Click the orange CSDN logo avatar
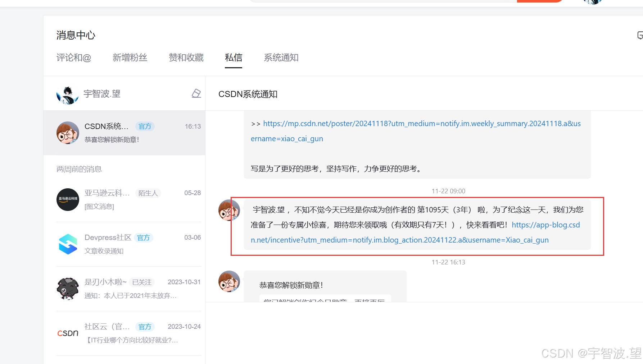The height and width of the screenshot is (364, 643). click(68, 333)
